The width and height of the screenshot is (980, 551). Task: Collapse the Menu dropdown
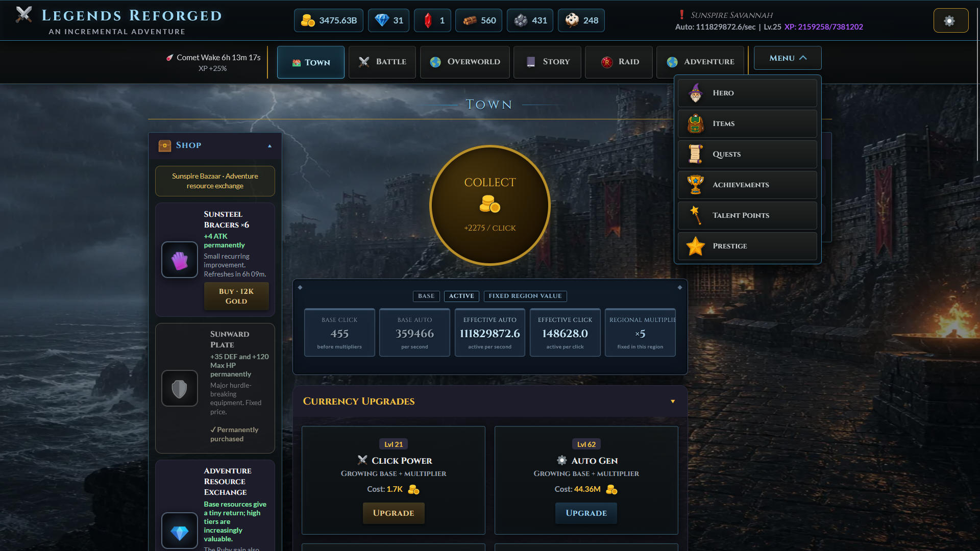pos(788,58)
